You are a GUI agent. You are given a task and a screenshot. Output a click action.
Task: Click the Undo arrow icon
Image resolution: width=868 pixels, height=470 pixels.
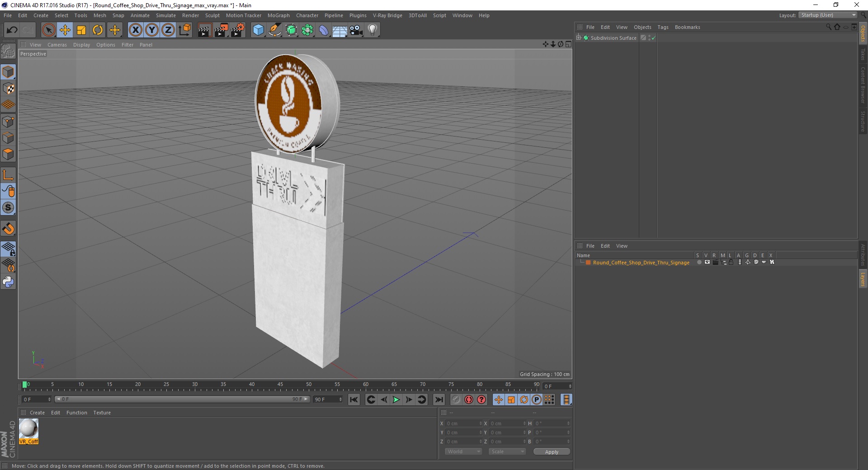pos(12,30)
